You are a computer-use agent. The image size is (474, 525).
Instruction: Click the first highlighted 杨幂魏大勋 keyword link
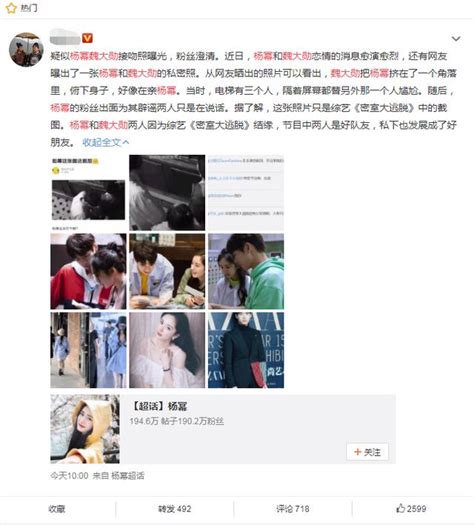(94, 56)
